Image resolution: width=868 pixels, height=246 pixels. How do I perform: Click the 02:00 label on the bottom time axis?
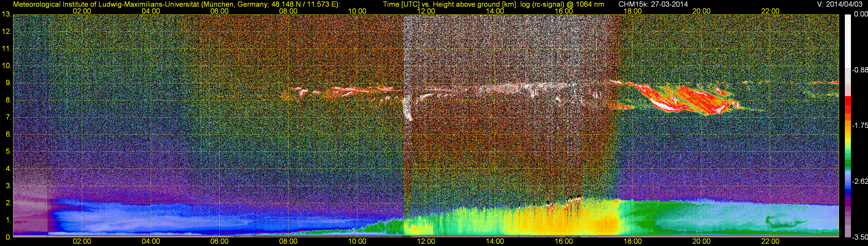82,241
